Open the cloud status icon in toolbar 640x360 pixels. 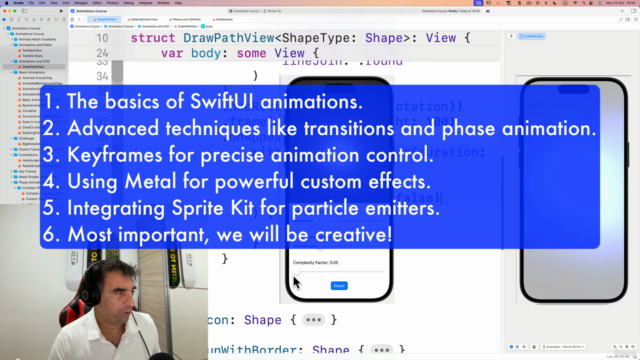coord(488,11)
